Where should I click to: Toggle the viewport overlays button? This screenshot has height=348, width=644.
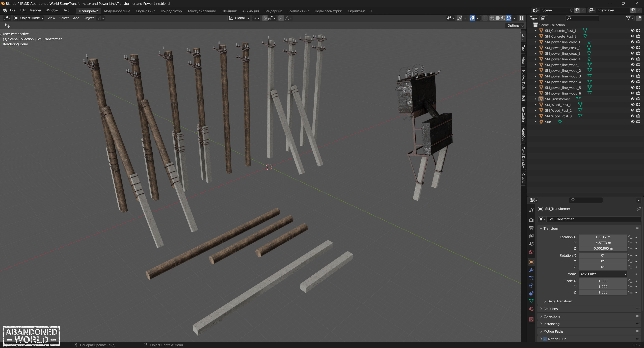tap(472, 18)
